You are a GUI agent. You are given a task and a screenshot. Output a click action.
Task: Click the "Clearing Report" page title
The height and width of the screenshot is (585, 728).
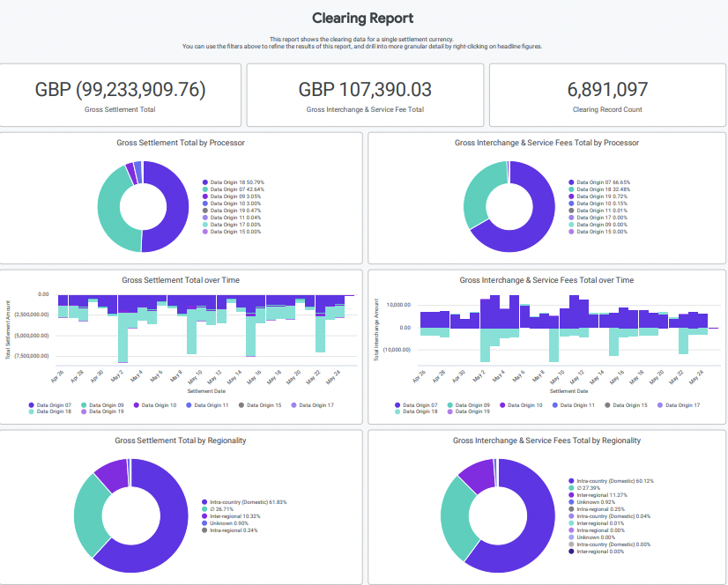click(362, 18)
